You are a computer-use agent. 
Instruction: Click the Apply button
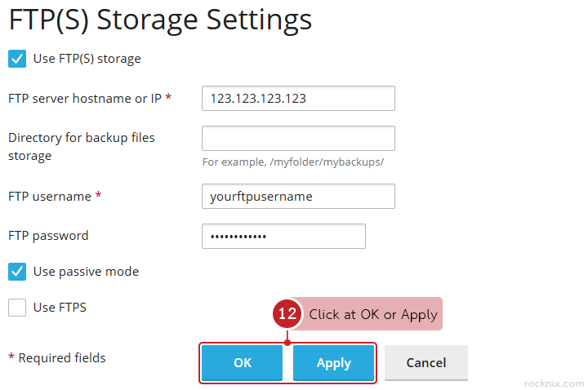coord(333,363)
